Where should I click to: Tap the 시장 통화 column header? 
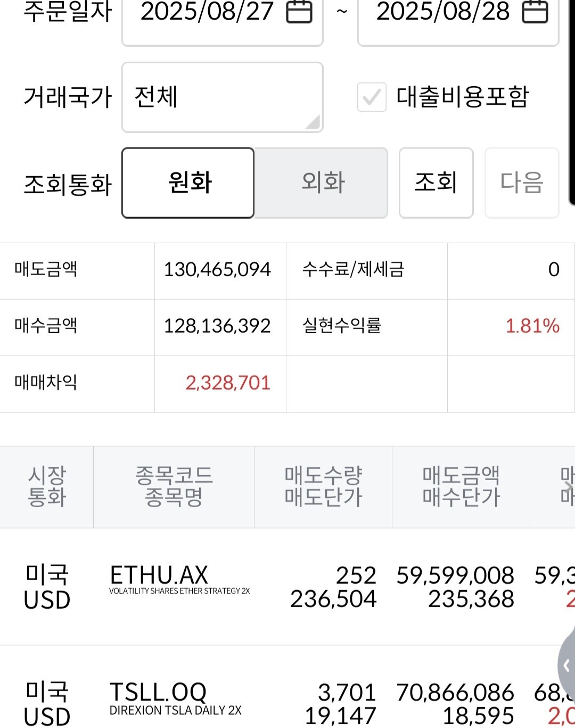(47, 486)
